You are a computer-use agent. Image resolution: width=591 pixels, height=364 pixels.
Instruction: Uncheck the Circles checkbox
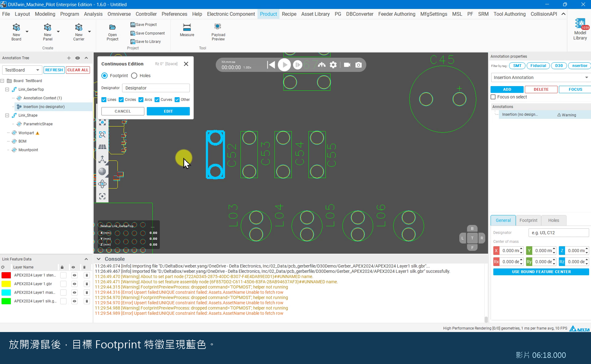(121, 100)
